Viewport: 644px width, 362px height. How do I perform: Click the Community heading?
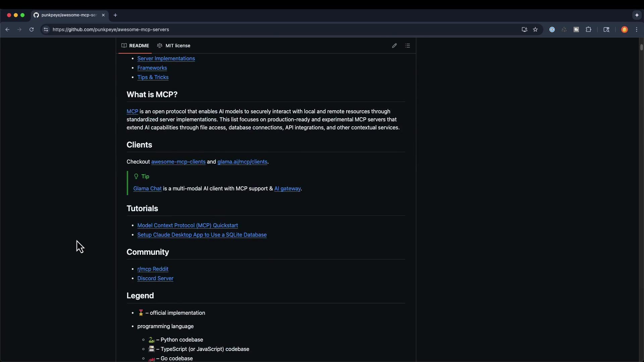click(148, 252)
